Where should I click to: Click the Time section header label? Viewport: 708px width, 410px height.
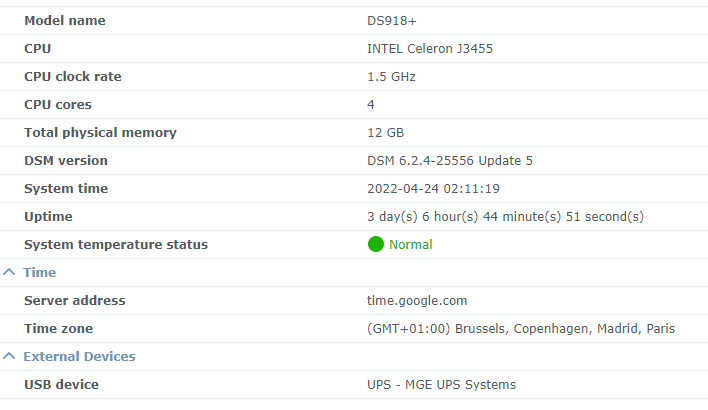[40, 272]
